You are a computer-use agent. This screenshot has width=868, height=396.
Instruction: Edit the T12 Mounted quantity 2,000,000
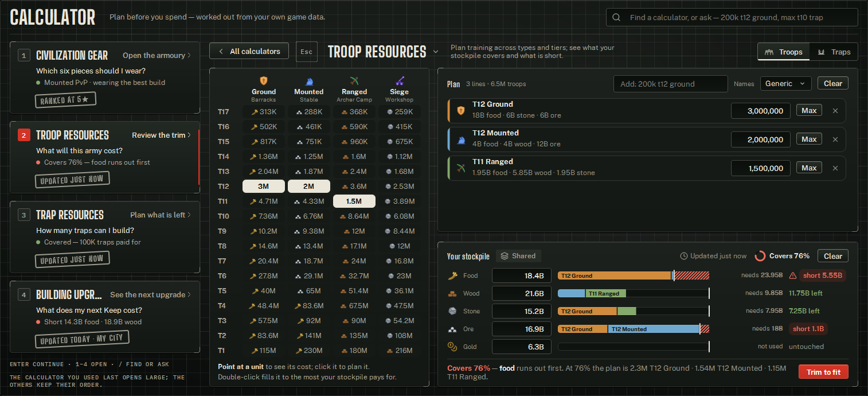click(x=761, y=139)
